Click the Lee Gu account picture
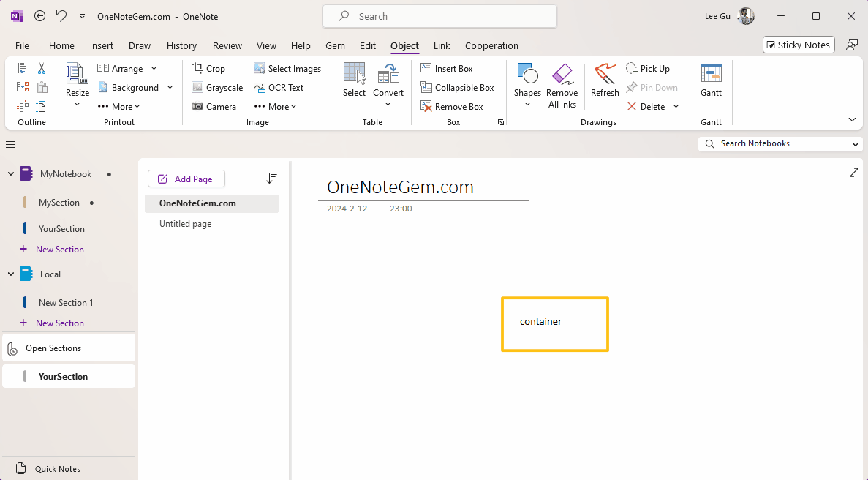Viewport: 868px width, 480px height. [x=746, y=16]
